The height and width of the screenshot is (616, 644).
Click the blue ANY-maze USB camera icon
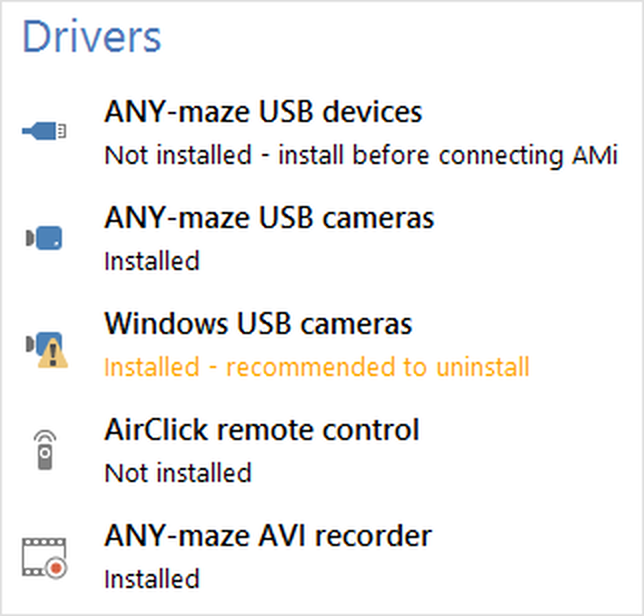tap(44, 238)
